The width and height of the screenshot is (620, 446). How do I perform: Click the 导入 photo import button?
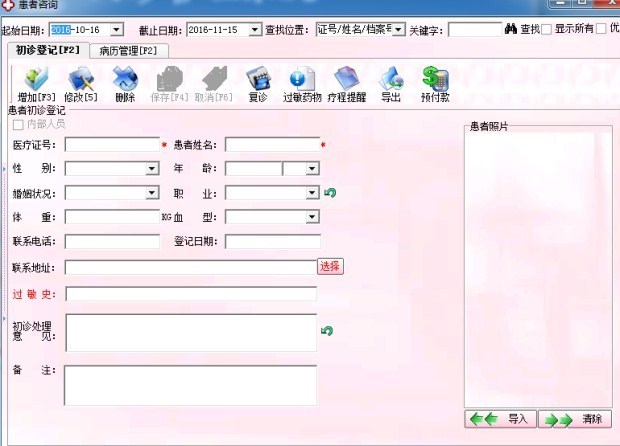tap(502, 419)
